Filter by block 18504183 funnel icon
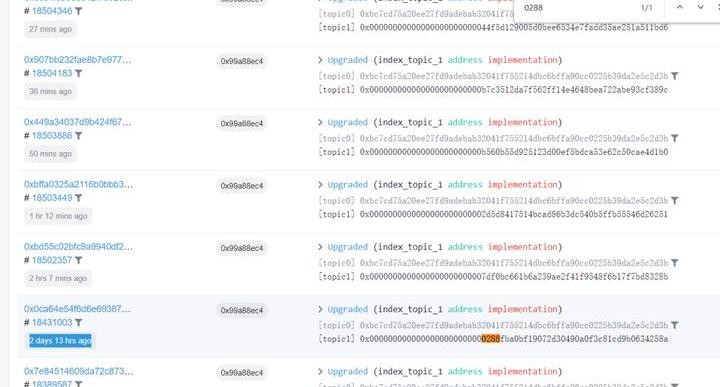The image size is (720, 387). coord(79,73)
